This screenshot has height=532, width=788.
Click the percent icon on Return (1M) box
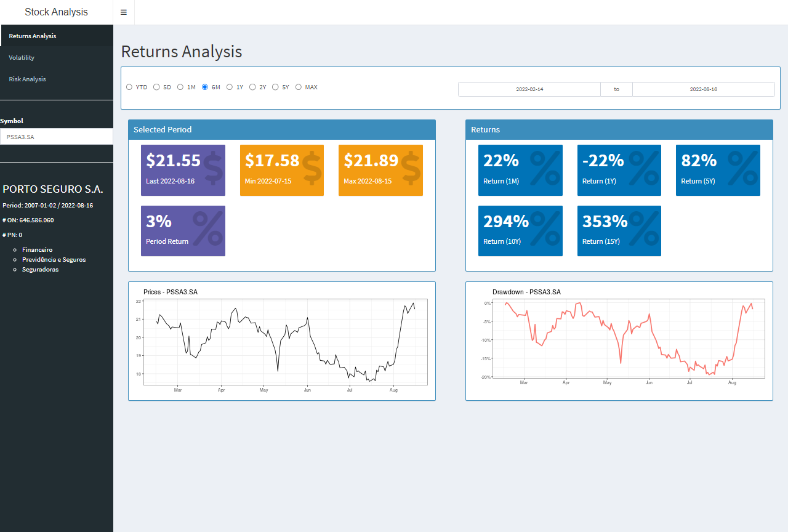point(545,167)
